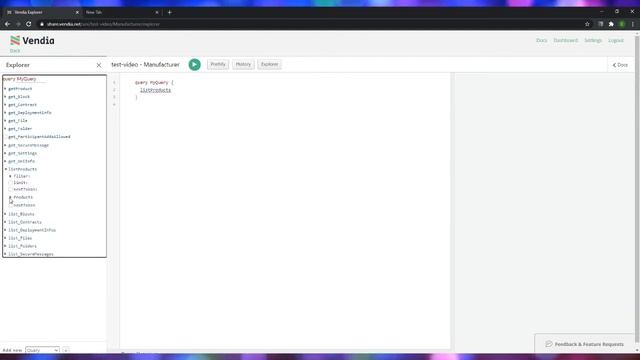This screenshot has height=360, width=640.
Task: Check the limit argument checkbox
Action: click(11, 183)
